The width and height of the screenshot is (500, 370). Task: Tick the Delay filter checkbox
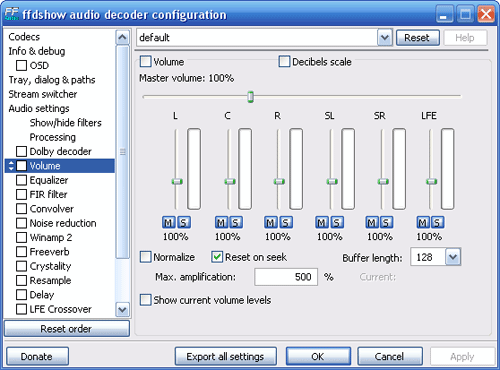pyautogui.click(x=21, y=295)
